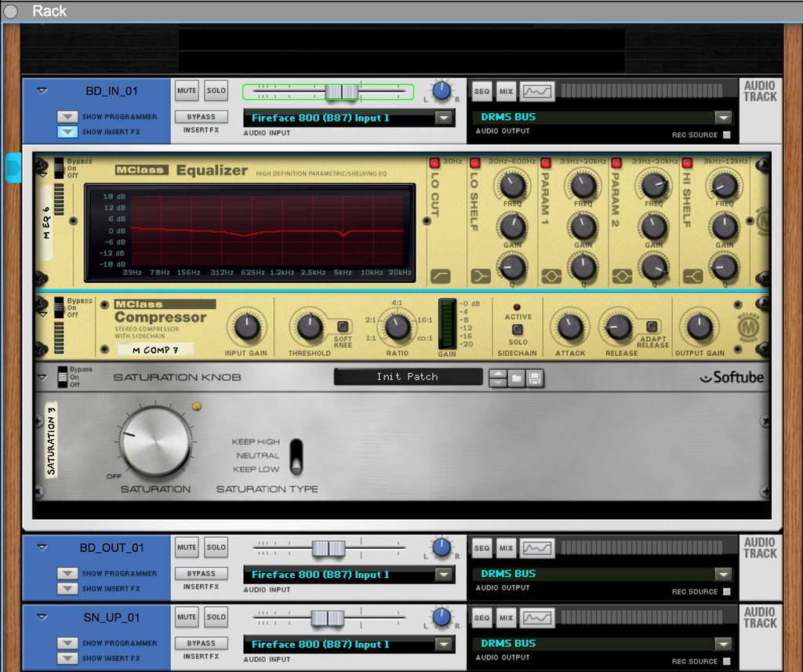Viewport: 803px width, 672px height.
Task: Solo the BD_IN_01 track
Action: pyautogui.click(x=216, y=91)
